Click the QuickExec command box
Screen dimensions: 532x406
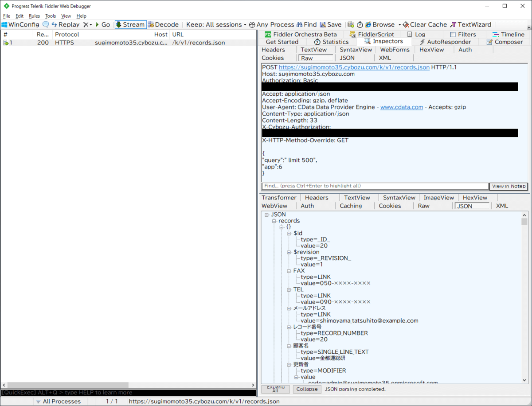click(x=128, y=393)
